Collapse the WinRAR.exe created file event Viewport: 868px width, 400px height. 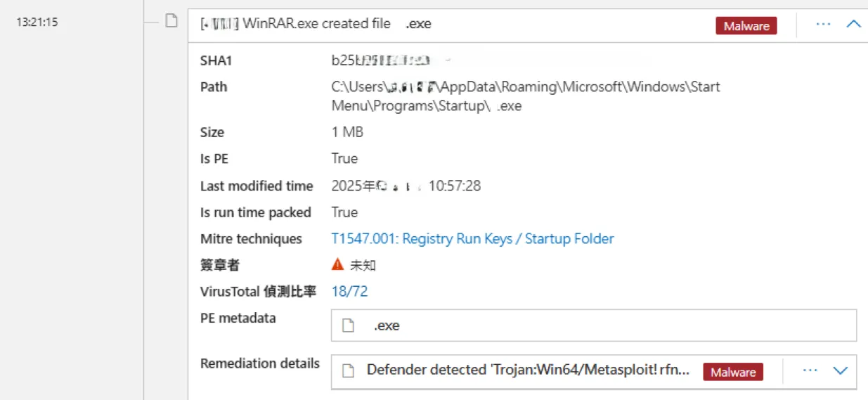coord(853,24)
